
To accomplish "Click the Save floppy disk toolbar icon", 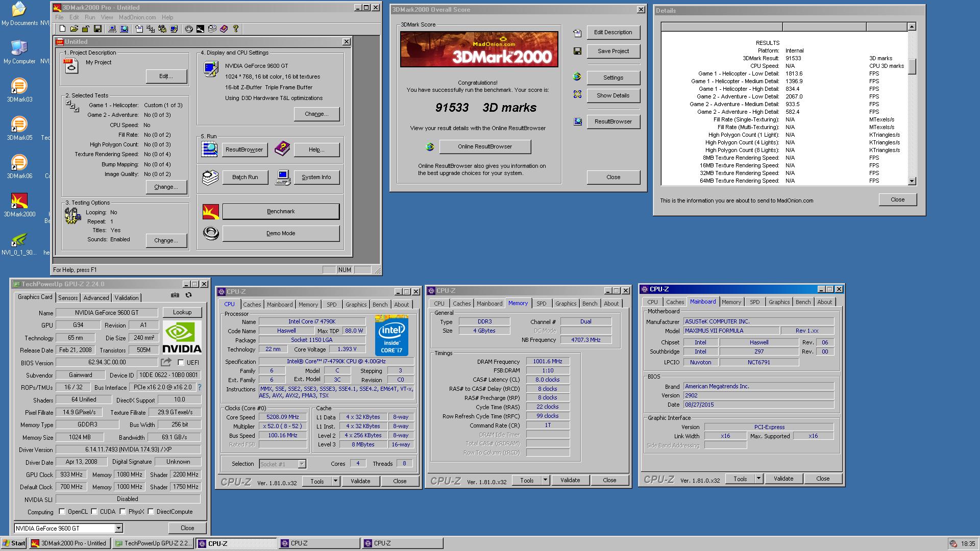I will coord(97,29).
